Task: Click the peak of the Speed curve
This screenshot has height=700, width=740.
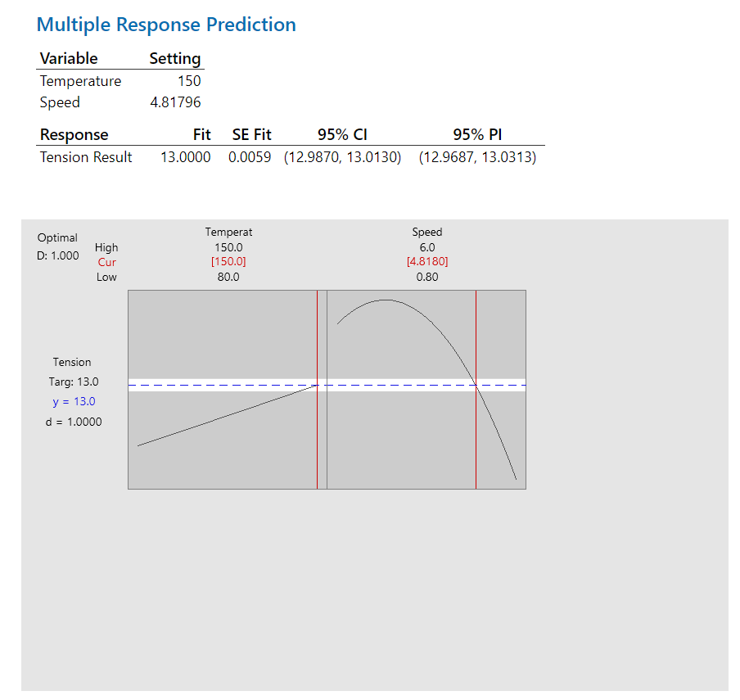Action: point(386,300)
